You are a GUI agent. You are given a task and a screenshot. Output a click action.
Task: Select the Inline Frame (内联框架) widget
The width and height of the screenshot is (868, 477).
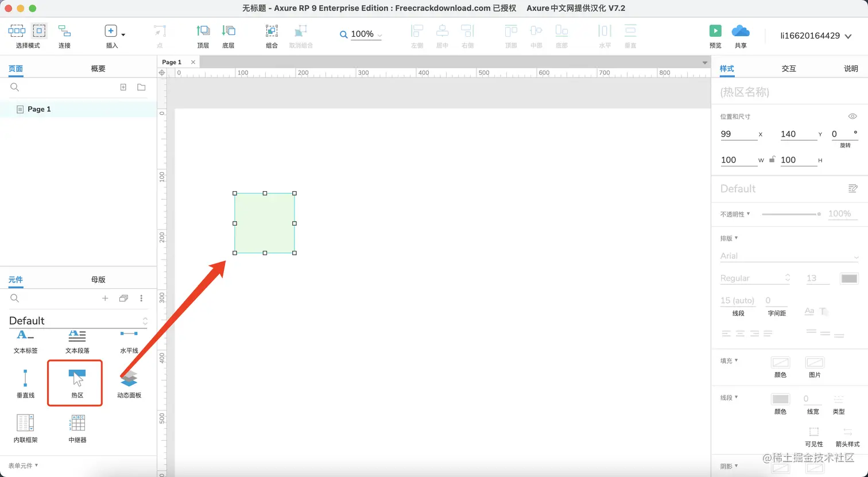pyautogui.click(x=25, y=428)
